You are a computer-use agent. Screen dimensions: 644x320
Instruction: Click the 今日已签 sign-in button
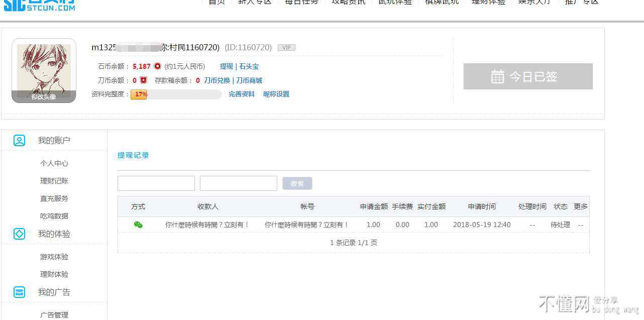pos(528,76)
